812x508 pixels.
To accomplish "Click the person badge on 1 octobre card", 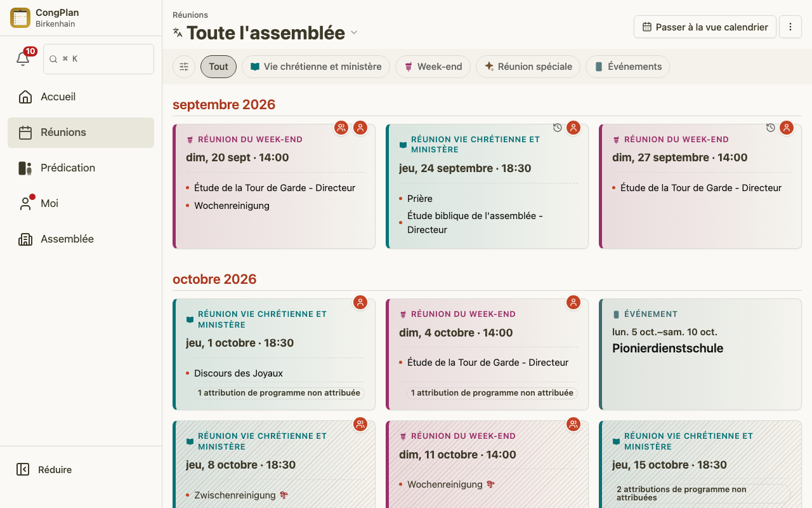I will pyautogui.click(x=360, y=302).
